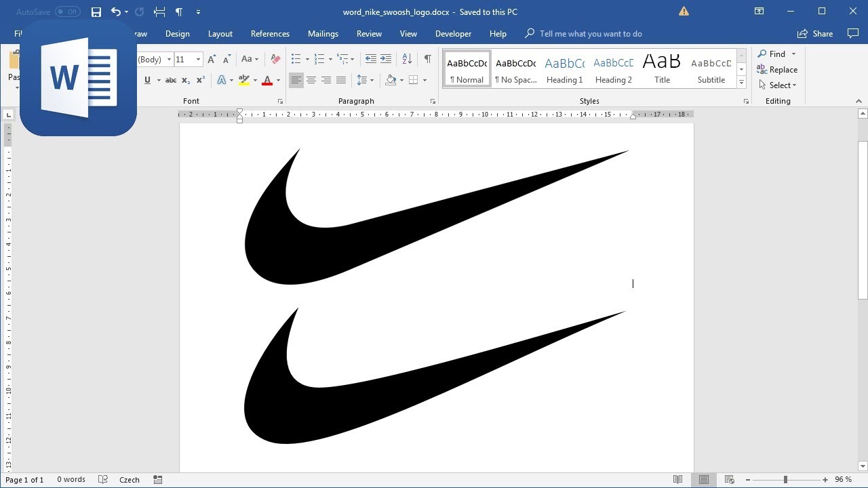Click the Borders icon in Paragraph group
868x488 pixels.
(x=413, y=80)
